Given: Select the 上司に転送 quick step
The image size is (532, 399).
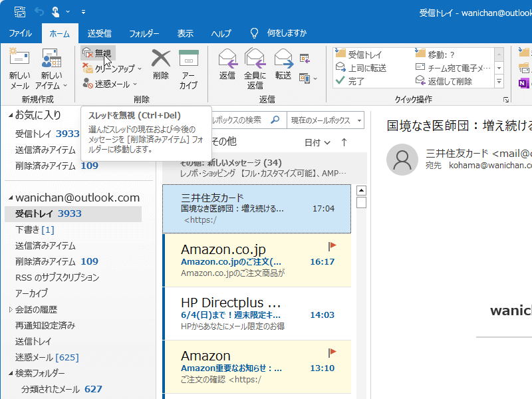Looking at the screenshot, I should point(361,68).
